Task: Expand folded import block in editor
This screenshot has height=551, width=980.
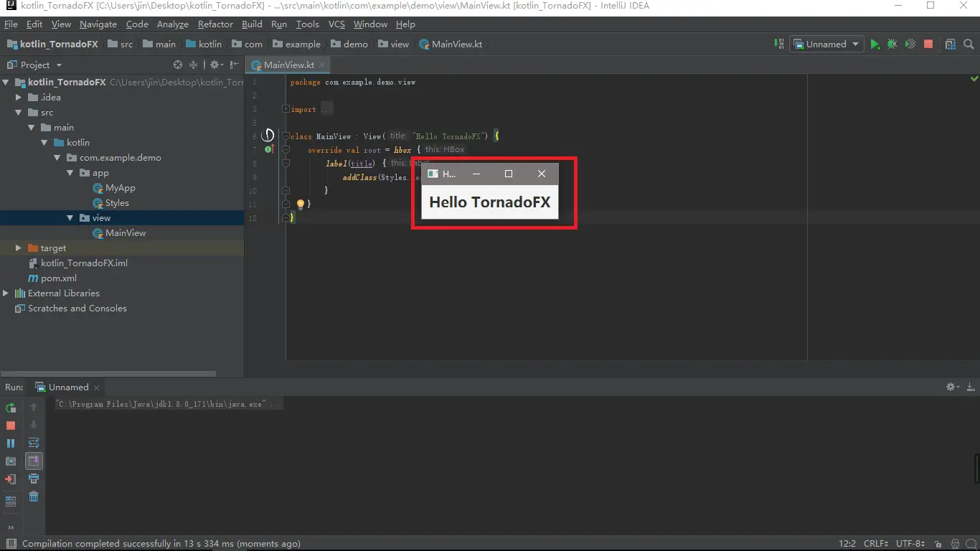Action: click(286, 109)
